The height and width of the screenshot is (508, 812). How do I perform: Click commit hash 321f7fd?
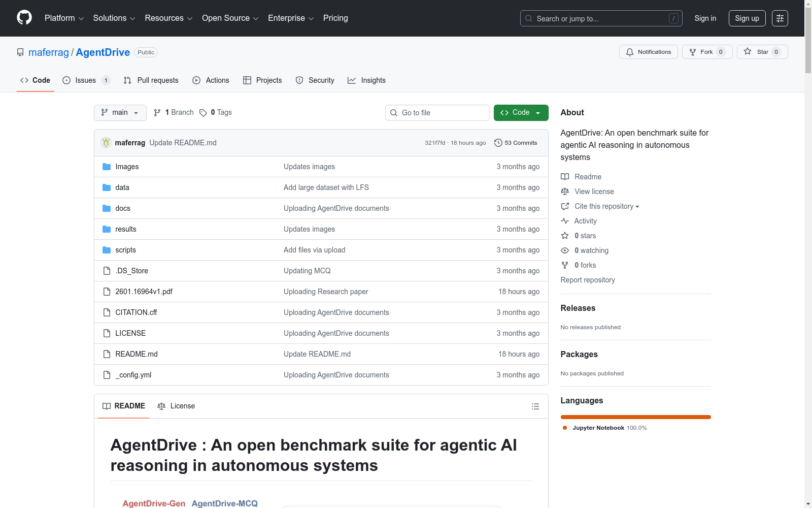(435, 143)
